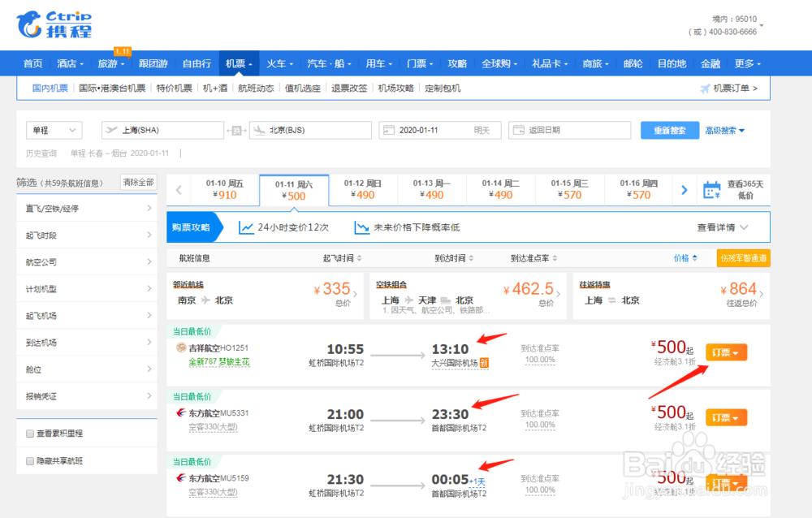Open the 更多 menu in navigation bar

pos(747,63)
